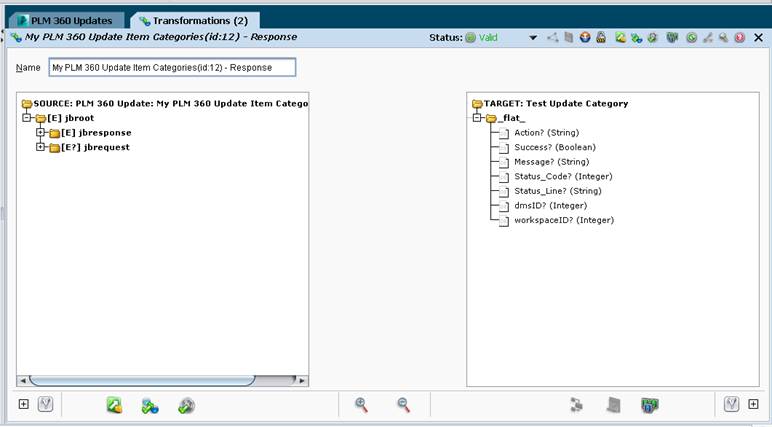
Task: Expand the [E?] jbrequest node
Action: click(x=41, y=147)
